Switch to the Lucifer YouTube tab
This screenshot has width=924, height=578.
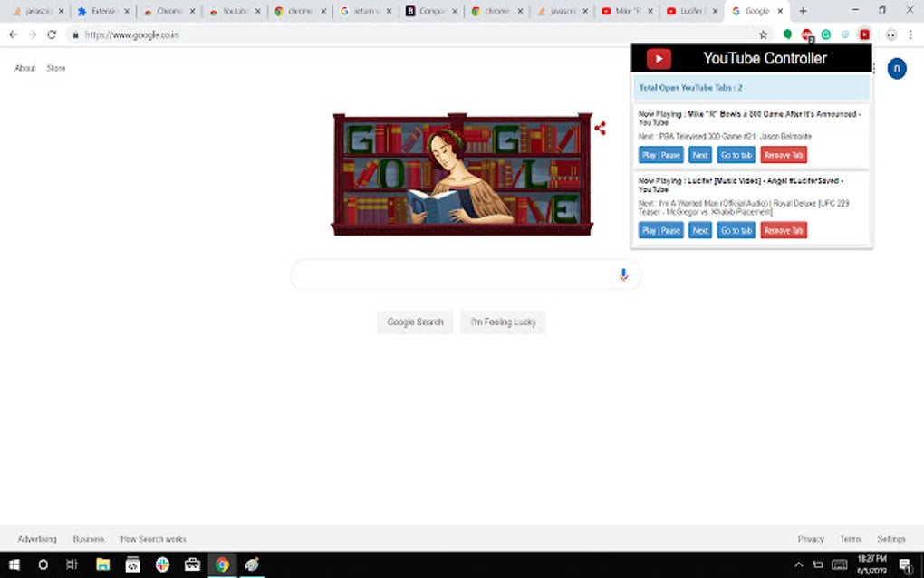tap(692, 11)
